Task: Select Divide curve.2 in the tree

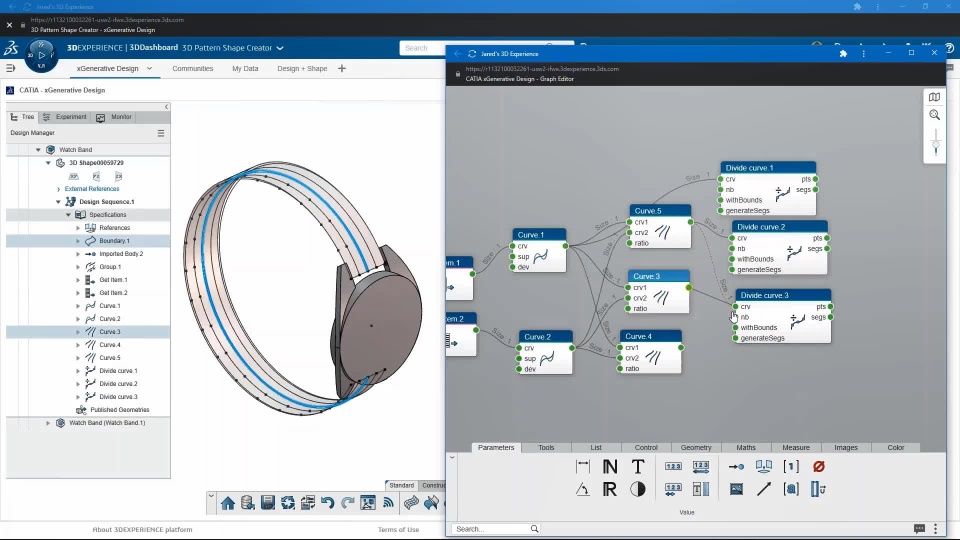Action: tap(118, 384)
